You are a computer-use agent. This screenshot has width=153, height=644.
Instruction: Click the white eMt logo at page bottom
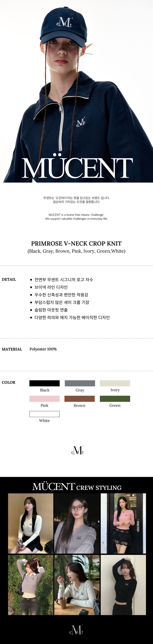[76, 629]
